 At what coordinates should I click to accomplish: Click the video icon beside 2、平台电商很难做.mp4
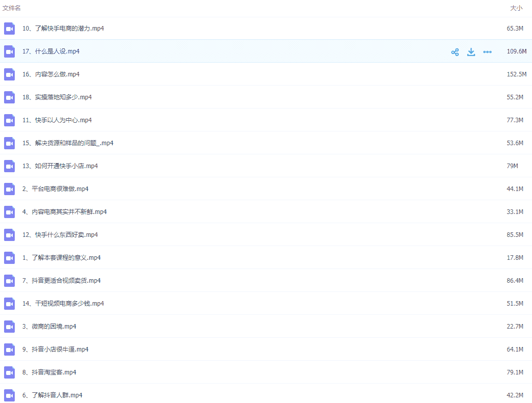point(10,189)
